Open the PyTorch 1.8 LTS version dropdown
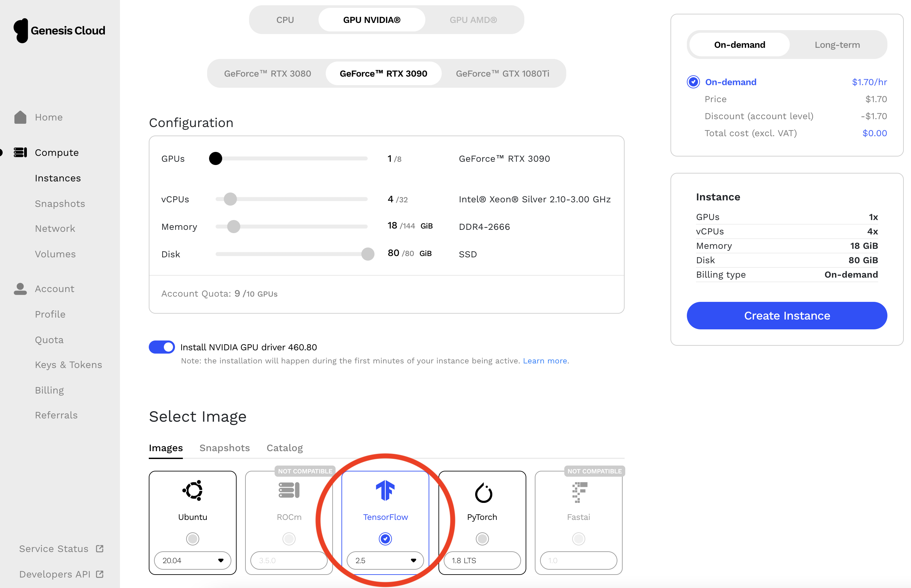 (482, 560)
